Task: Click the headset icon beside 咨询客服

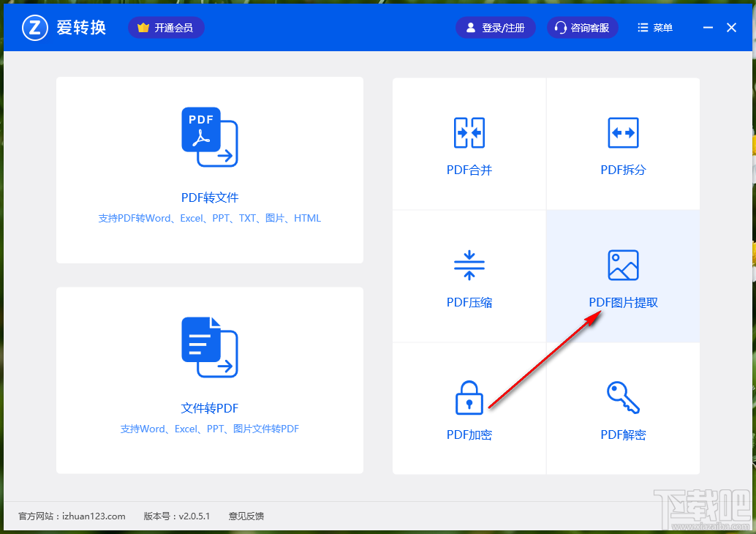Action: pyautogui.click(x=560, y=27)
